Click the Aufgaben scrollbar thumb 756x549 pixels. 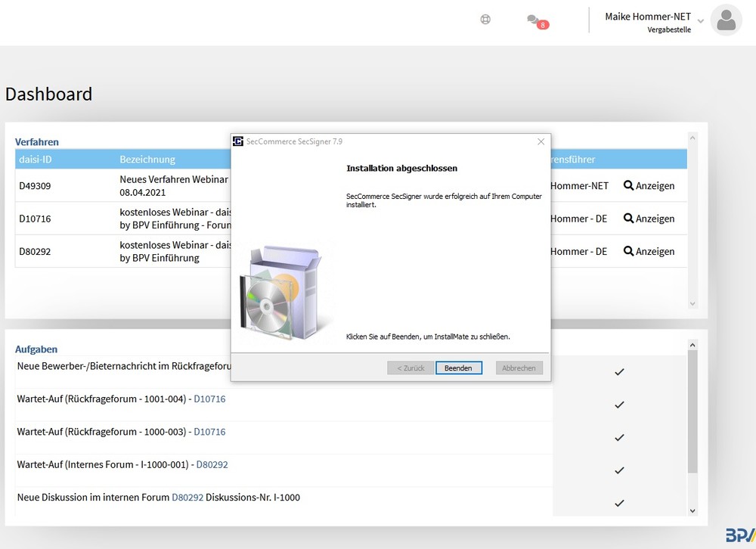(692, 411)
